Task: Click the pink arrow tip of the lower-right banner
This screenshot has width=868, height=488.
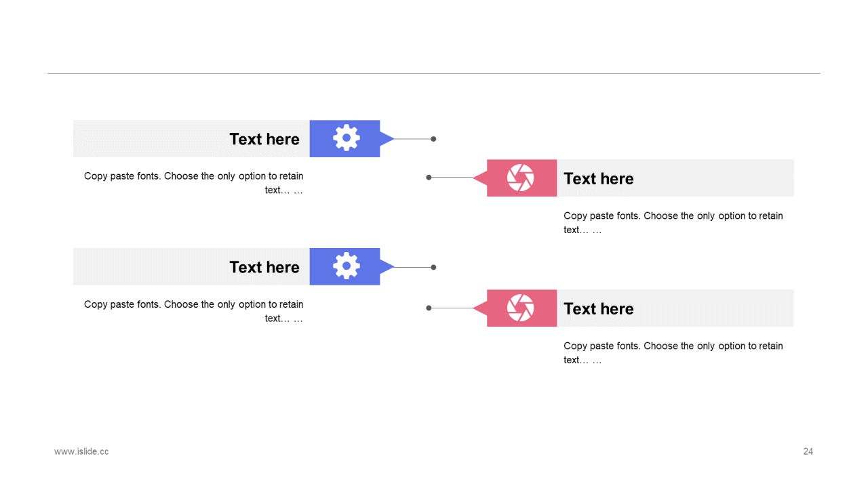Action: [x=480, y=308]
